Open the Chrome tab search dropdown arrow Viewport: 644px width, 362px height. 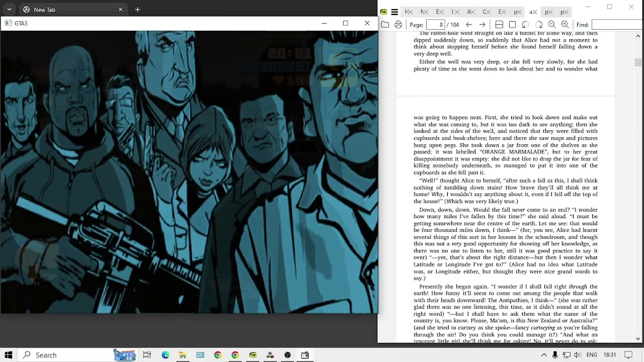pyautogui.click(x=9, y=10)
